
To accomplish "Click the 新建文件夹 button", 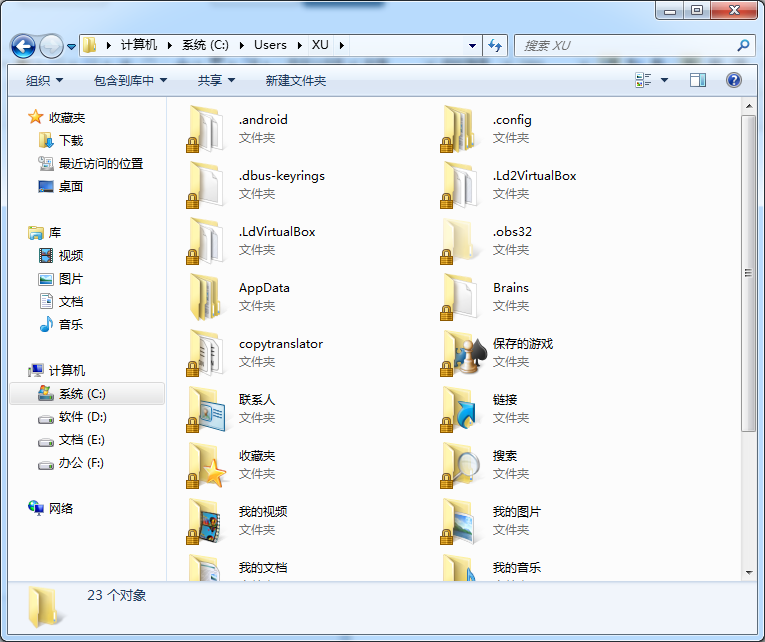I will pos(296,80).
